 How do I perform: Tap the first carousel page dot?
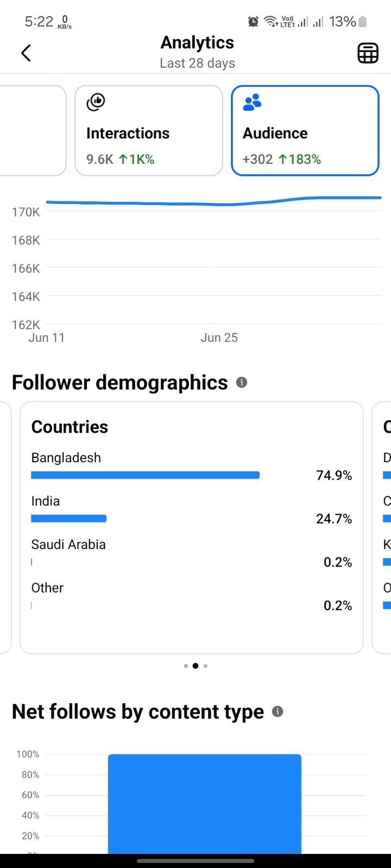pyautogui.click(x=186, y=666)
